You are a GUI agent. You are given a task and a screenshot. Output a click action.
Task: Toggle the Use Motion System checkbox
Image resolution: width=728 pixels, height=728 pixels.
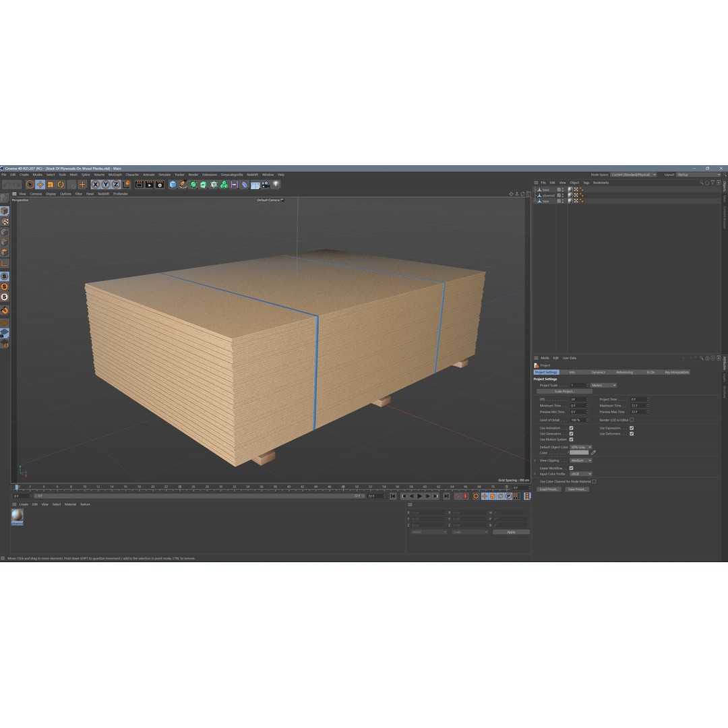[571, 439]
